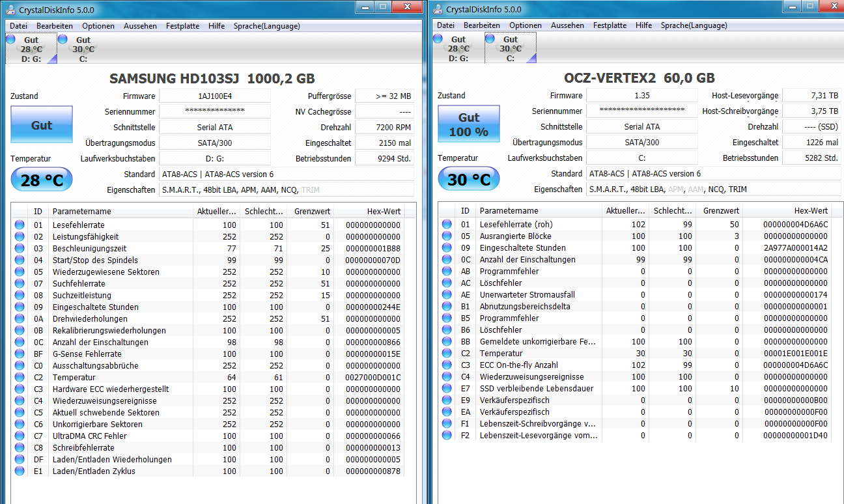Click Parametername column header in left table

click(x=120, y=211)
